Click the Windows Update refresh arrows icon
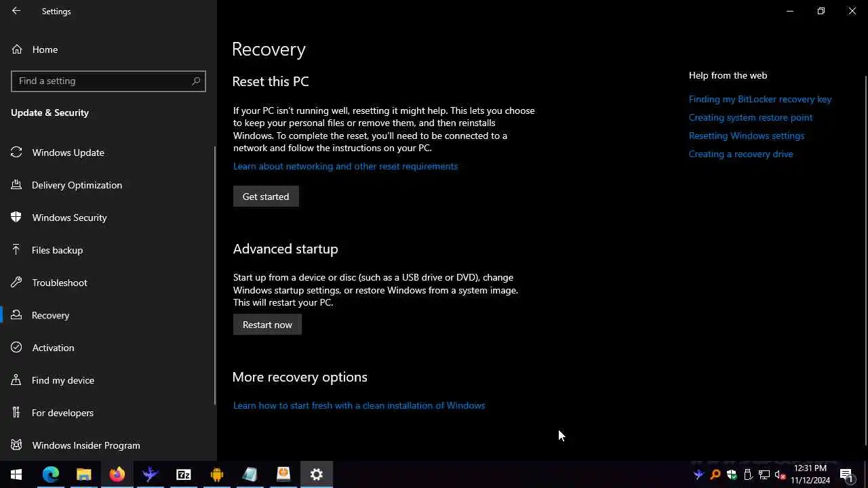868x488 pixels. [x=17, y=152]
